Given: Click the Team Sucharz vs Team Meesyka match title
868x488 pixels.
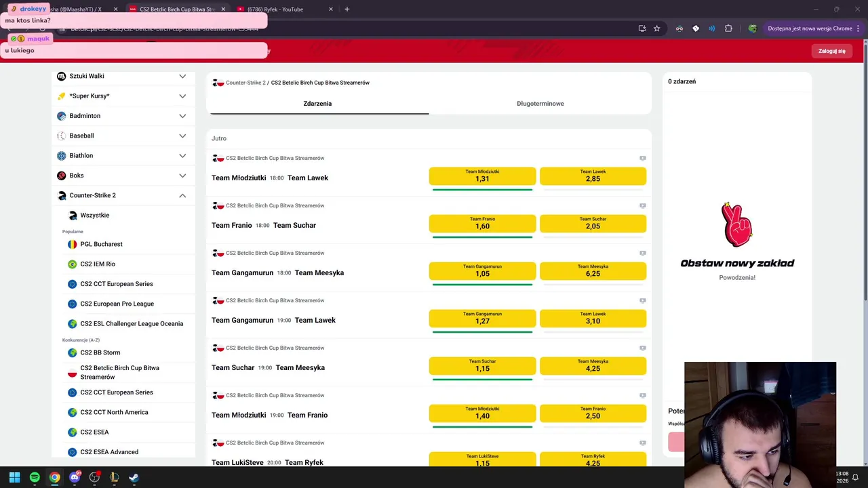Looking at the screenshot, I should click(268, 367).
